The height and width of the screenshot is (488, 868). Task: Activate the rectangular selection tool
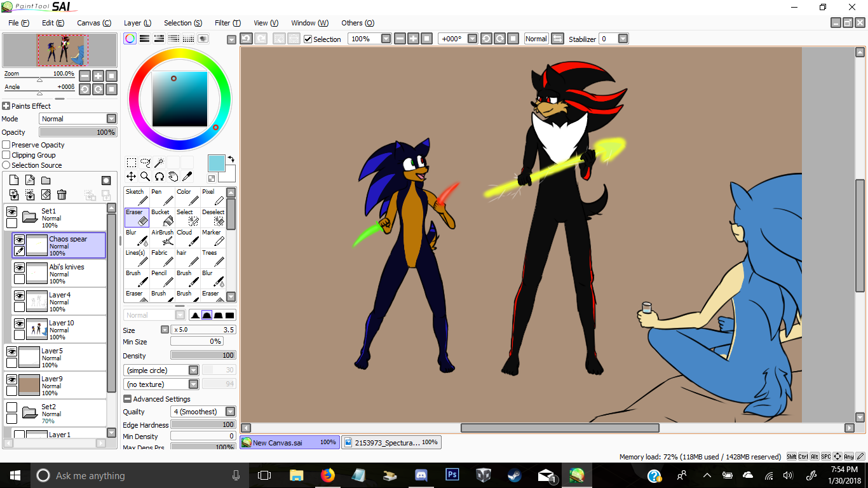131,163
